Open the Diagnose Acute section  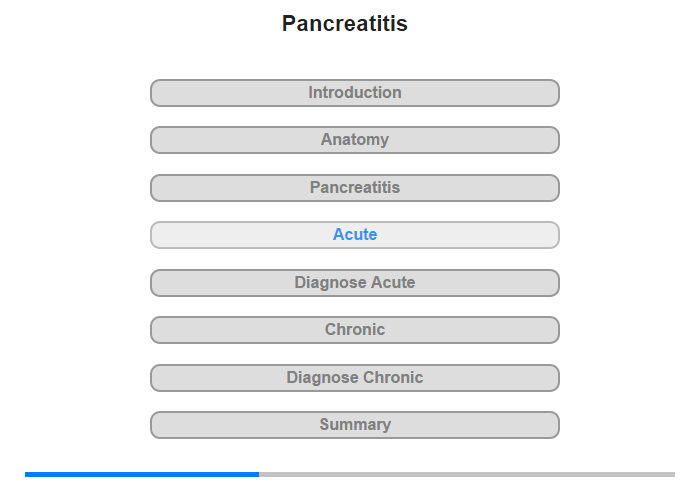click(x=354, y=283)
